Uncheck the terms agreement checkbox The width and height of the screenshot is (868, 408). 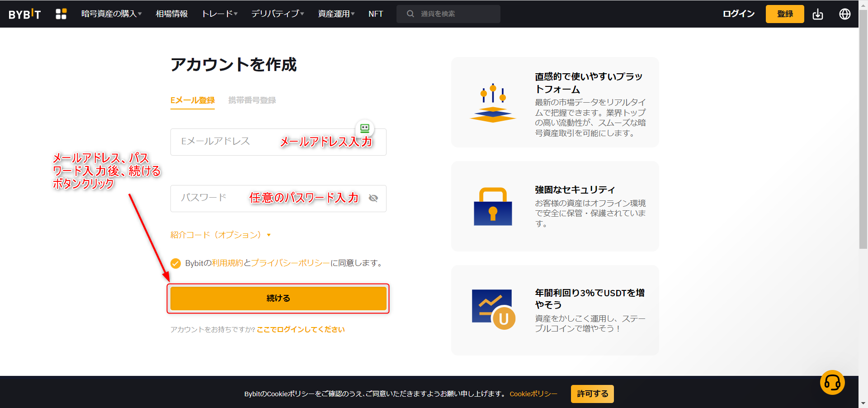click(x=175, y=263)
